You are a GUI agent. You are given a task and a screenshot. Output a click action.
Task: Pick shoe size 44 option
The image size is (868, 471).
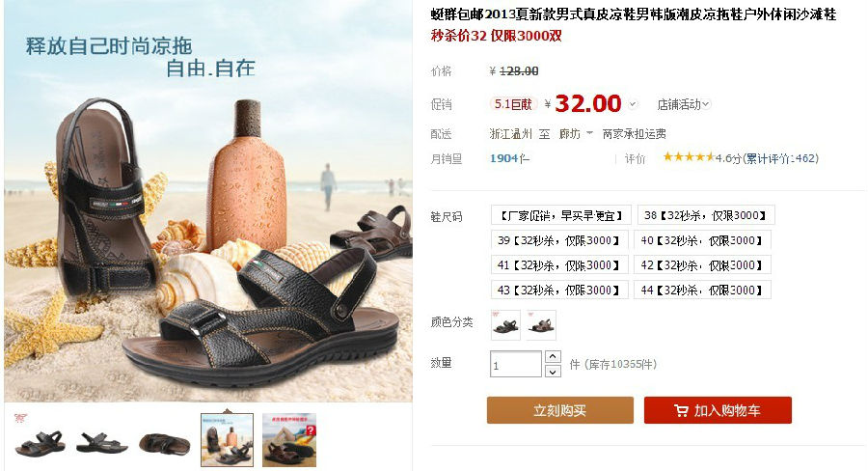[702, 290]
